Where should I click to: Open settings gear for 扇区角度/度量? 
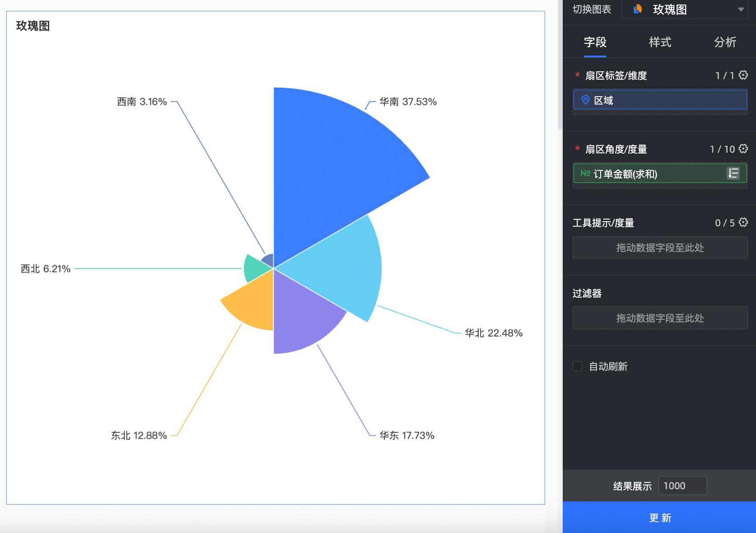tap(743, 149)
